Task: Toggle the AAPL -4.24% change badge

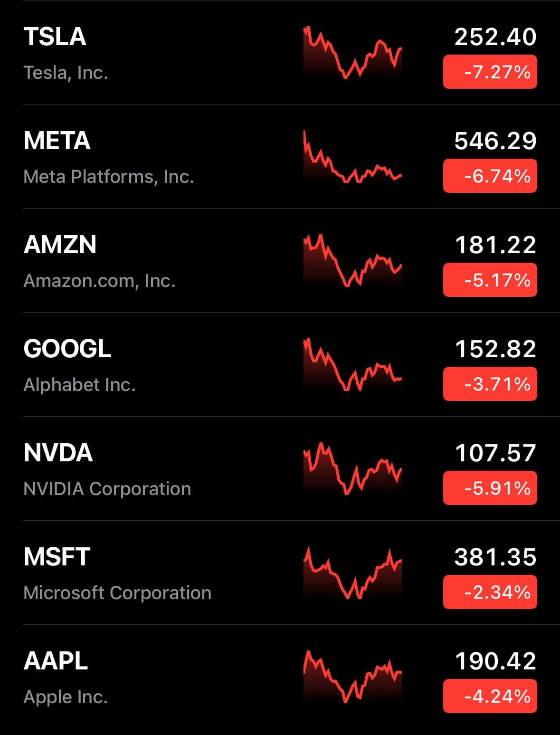Action: (x=490, y=696)
